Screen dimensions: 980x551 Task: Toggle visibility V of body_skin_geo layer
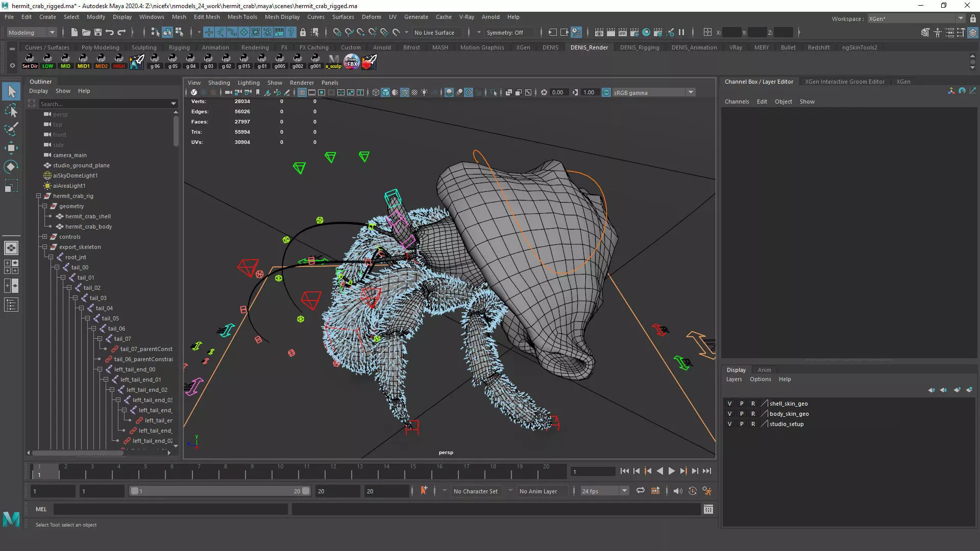729,414
